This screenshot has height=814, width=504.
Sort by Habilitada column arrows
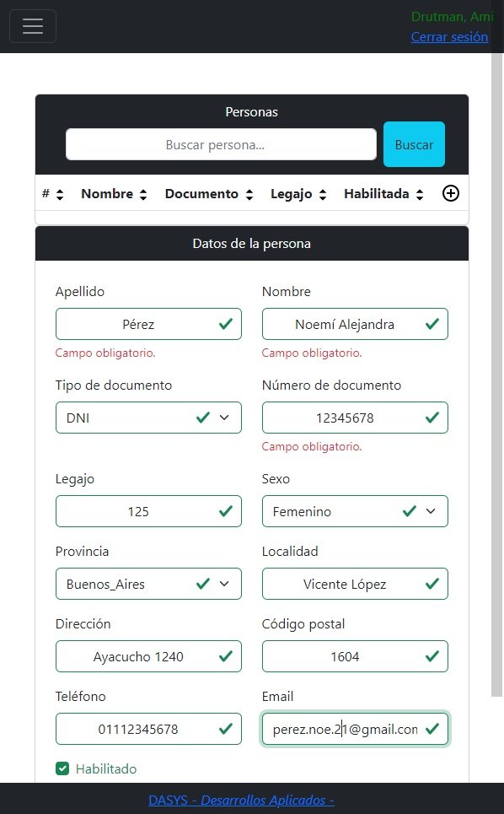tap(420, 195)
